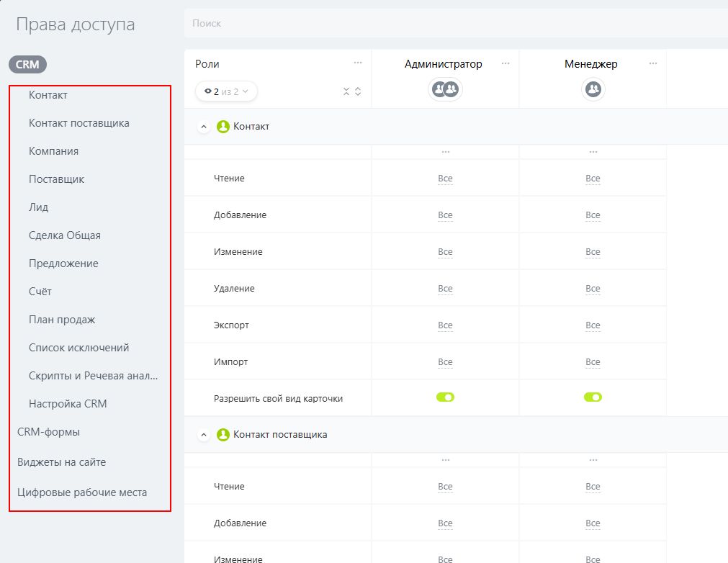Click the Менеджер role members avatar

click(593, 89)
